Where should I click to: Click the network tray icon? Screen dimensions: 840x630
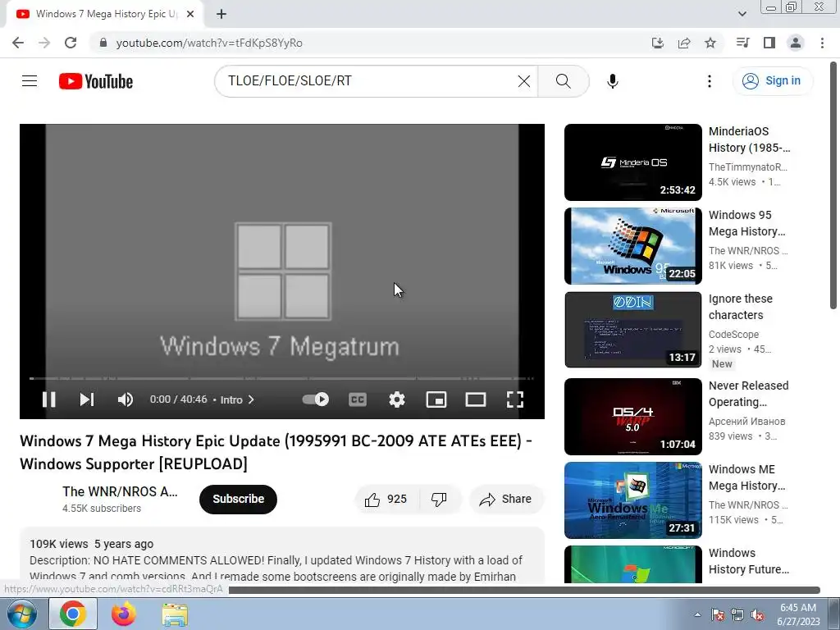tap(737, 615)
